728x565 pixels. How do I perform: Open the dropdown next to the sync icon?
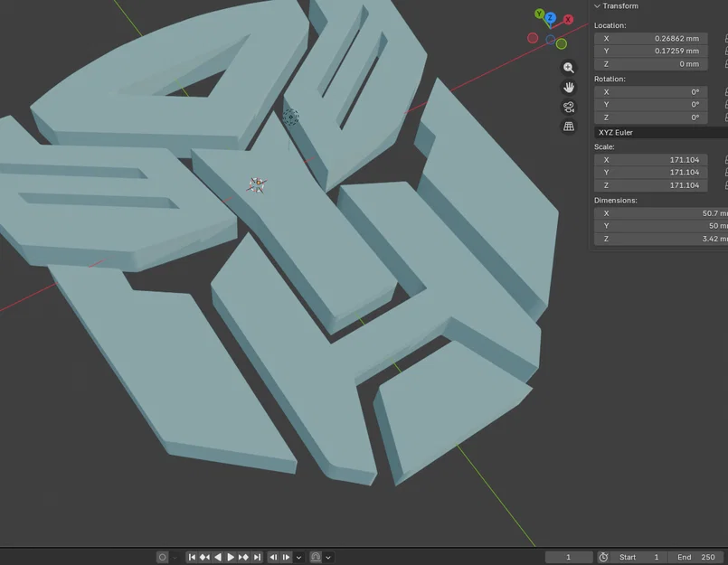click(x=328, y=557)
